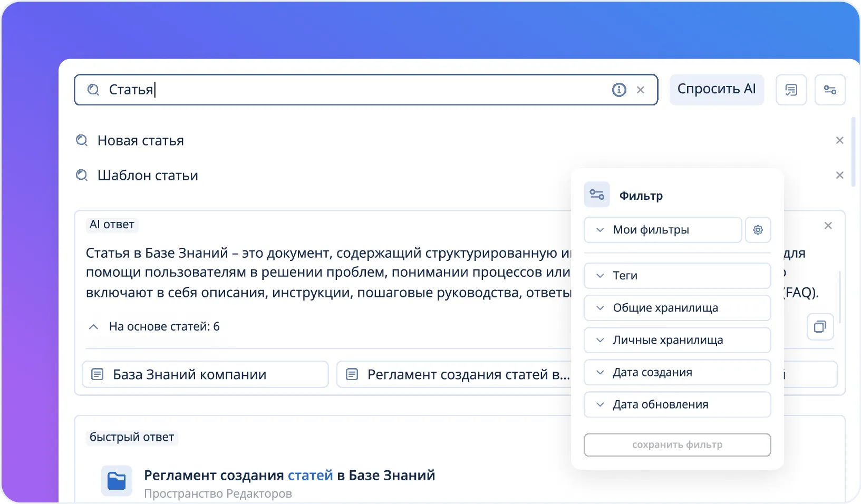Screen dimensions: 861x504
Task: Open the 'Дата создания' dropdown
Action: [x=677, y=373]
